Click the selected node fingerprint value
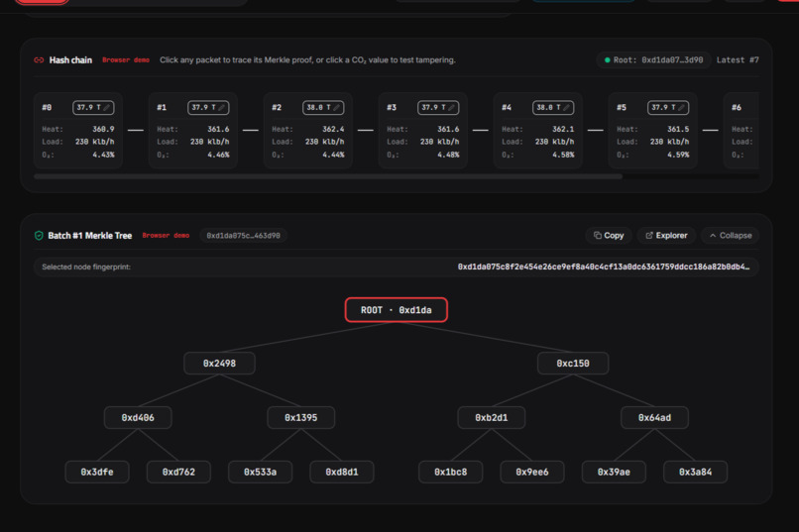 click(x=604, y=266)
